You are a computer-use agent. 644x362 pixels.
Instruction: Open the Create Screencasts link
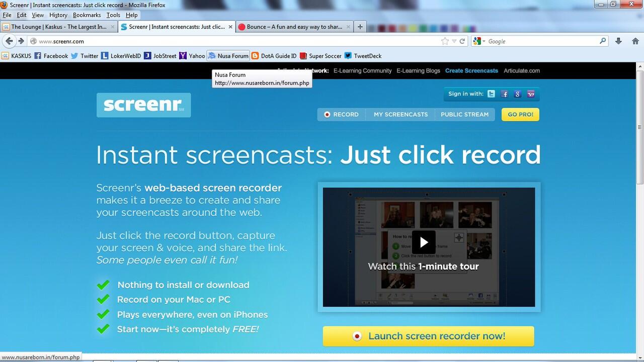pos(471,71)
